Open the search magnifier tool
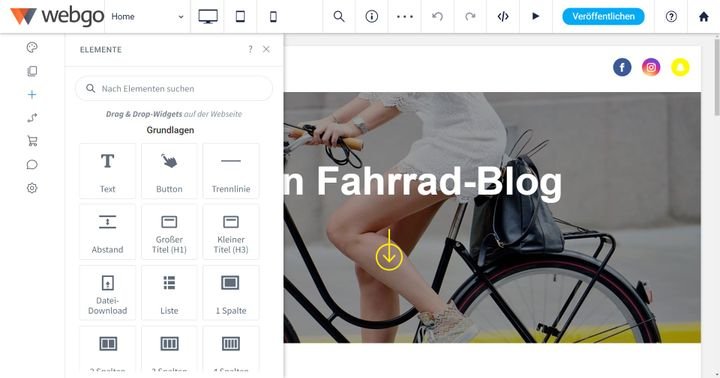 pos(339,17)
